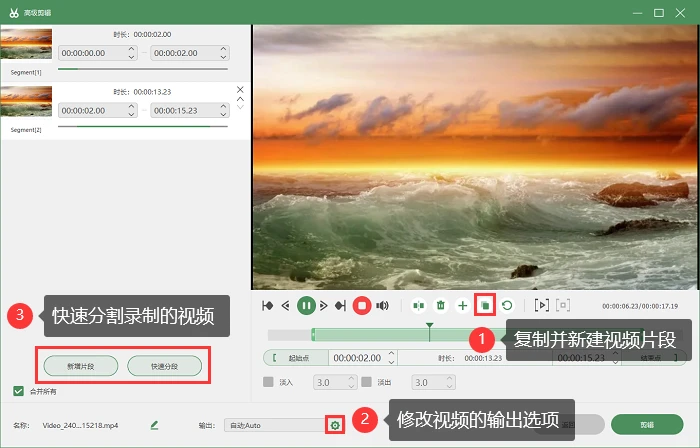This screenshot has height=448, width=700.
Task: Increase the timeline start point time
Action: pos(392,354)
